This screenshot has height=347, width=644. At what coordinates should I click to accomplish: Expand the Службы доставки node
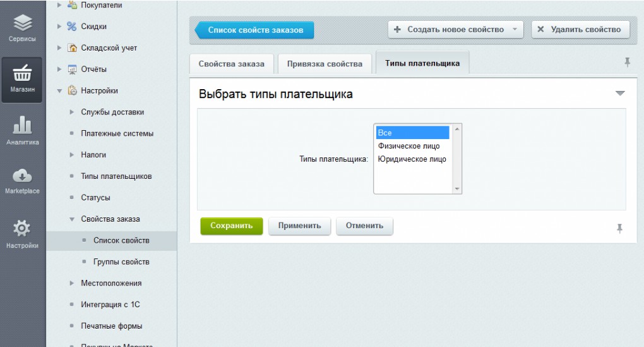(71, 112)
